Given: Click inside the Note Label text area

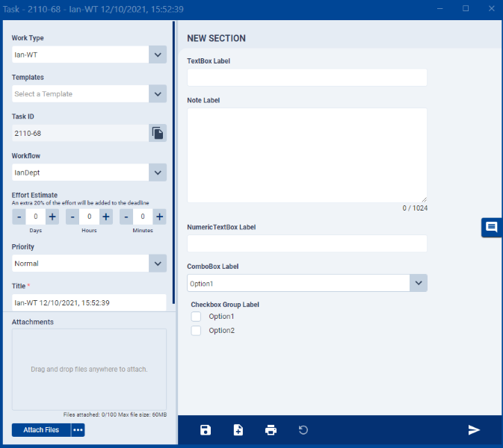Looking at the screenshot, I should [307, 155].
